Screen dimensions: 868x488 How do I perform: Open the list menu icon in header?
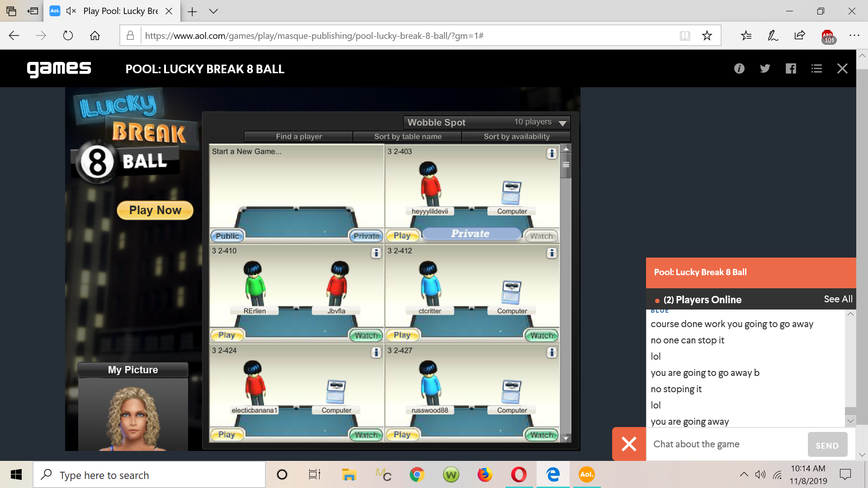click(x=816, y=69)
